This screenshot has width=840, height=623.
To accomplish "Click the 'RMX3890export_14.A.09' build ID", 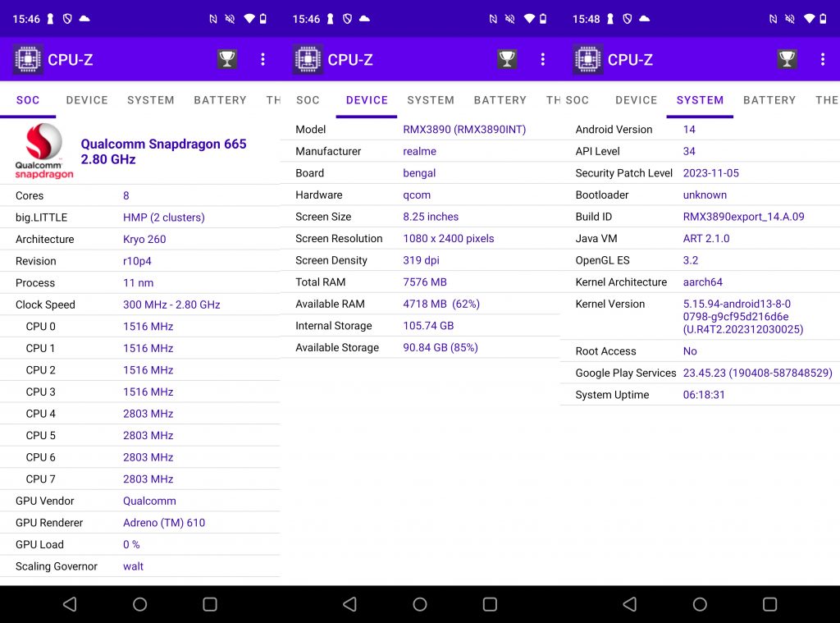I will pos(743,217).
